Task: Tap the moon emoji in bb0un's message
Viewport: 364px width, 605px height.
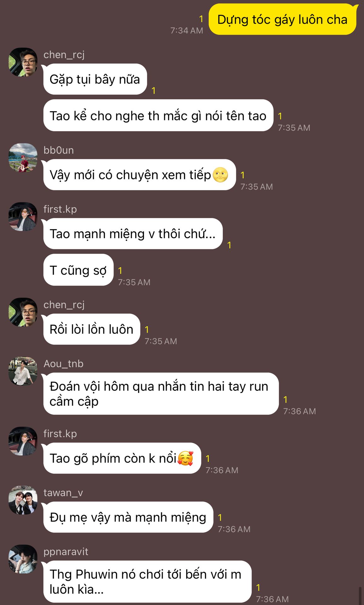Action: [x=220, y=175]
